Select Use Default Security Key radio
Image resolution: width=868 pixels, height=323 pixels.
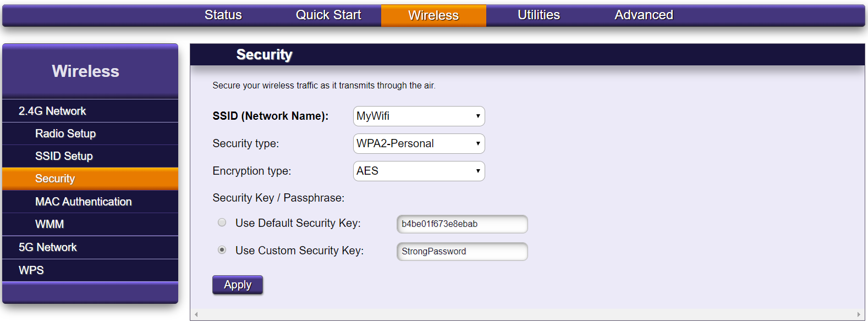(222, 222)
